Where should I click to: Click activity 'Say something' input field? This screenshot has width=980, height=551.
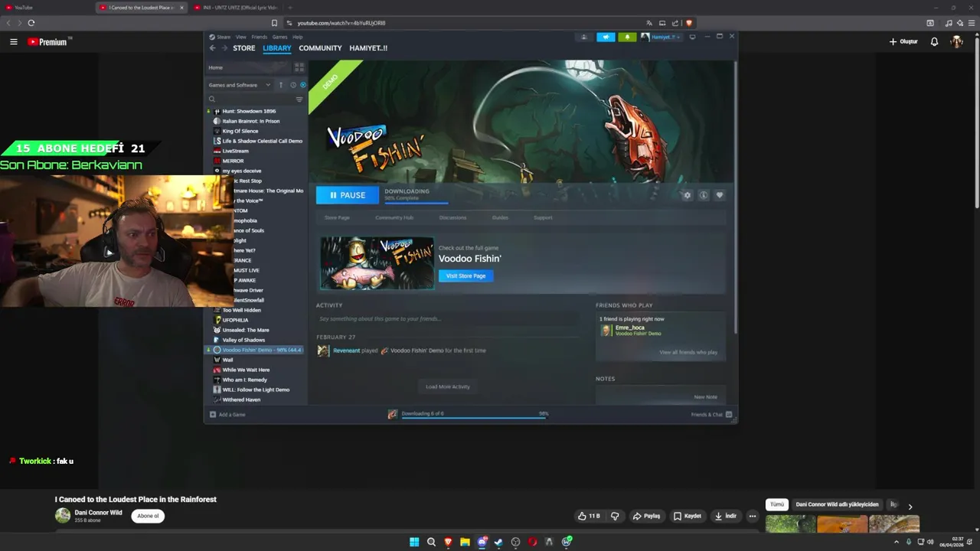[x=446, y=318]
